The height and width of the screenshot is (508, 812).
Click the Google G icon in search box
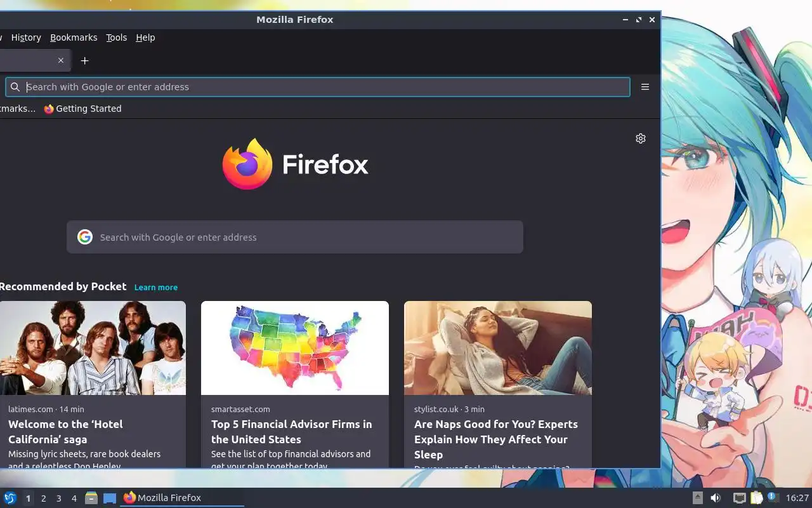(85, 237)
